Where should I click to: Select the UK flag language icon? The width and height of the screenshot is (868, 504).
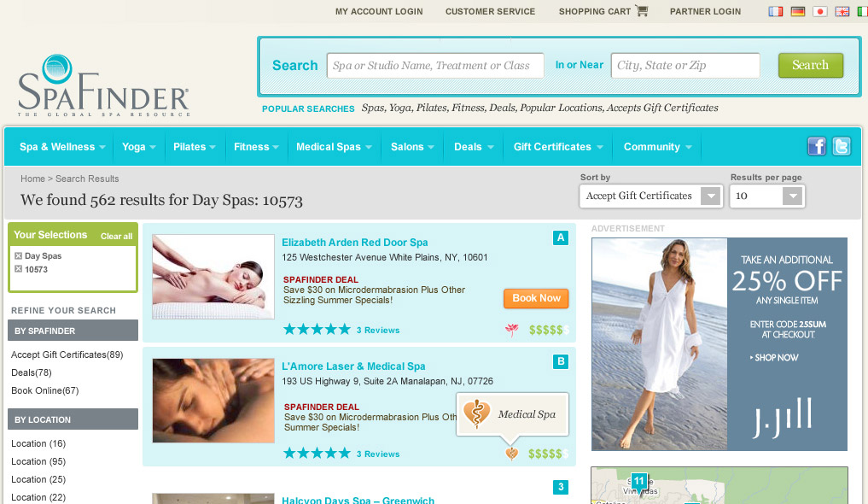pos(842,11)
